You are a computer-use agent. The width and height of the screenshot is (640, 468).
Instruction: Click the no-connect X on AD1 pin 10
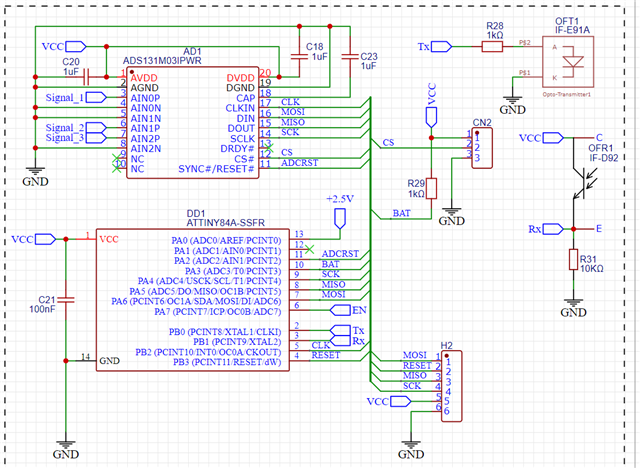[116, 168]
